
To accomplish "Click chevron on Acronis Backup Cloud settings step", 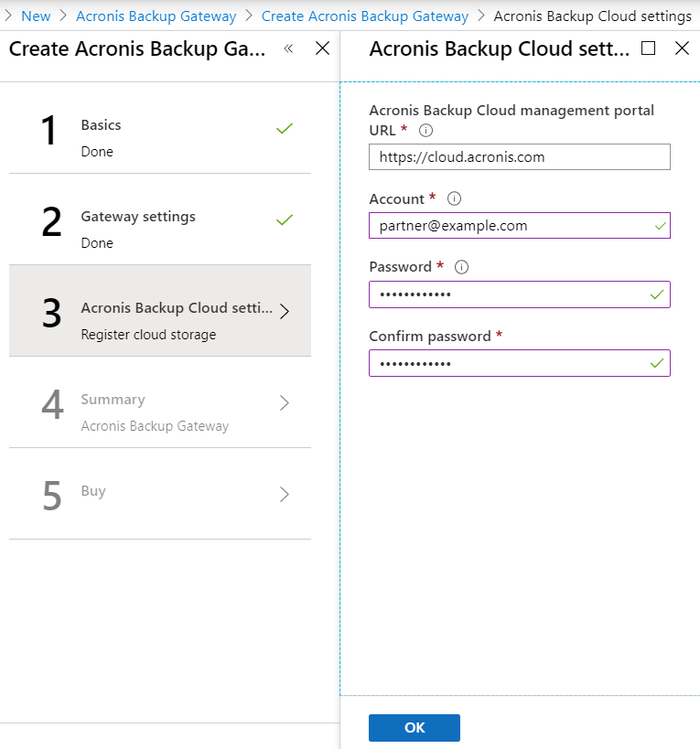I will tap(285, 311).
